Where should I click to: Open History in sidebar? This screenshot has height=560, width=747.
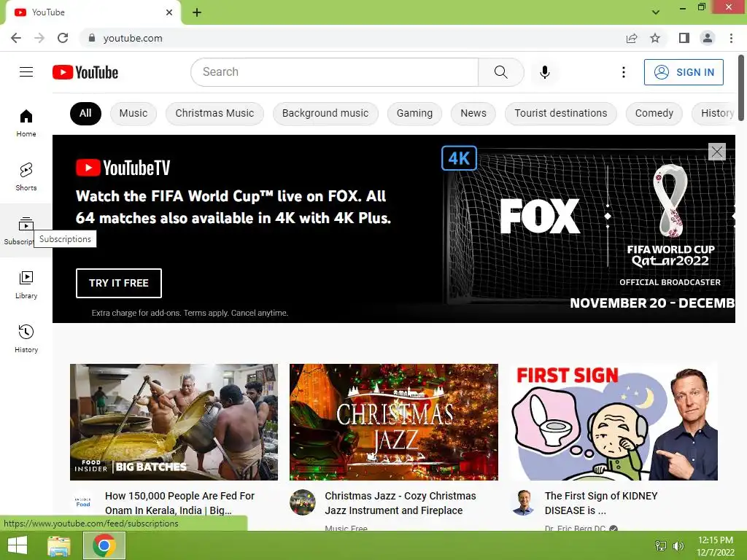coord(26,338)
